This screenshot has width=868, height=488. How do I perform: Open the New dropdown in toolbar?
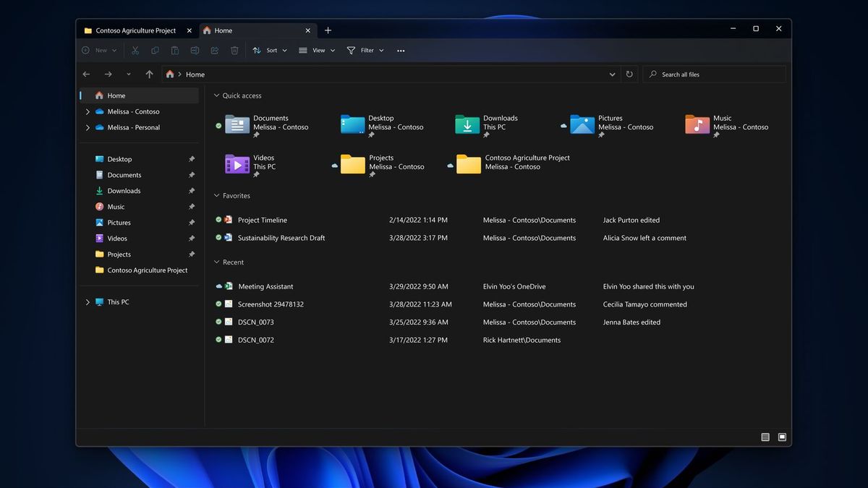click(99, 51)
